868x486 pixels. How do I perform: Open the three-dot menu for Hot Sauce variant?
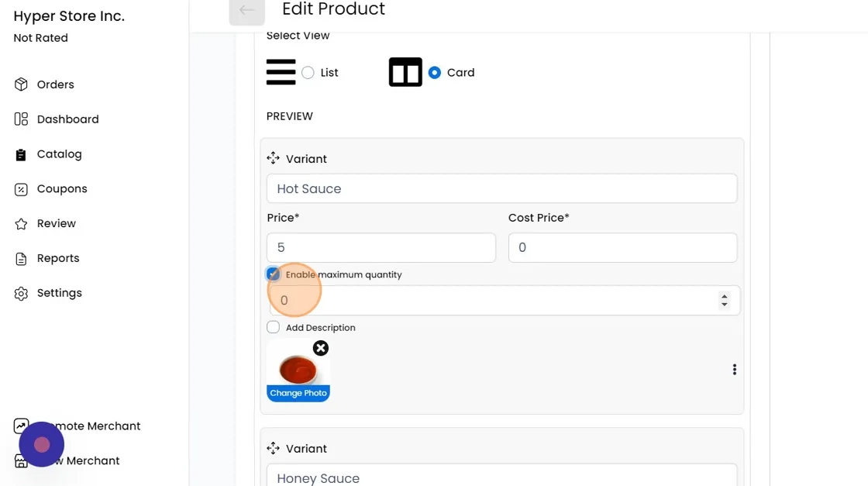[734, 370]
